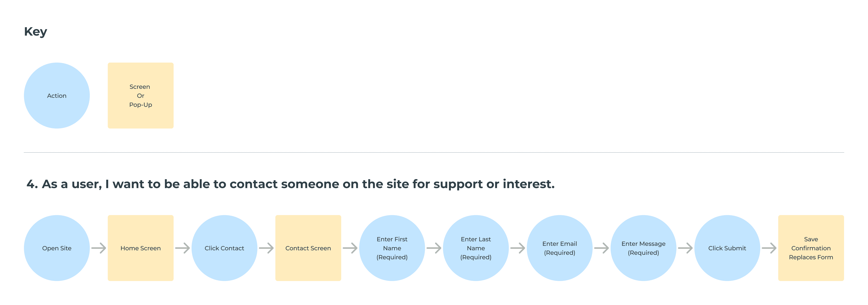Select Enter Last Name (Required) node
The image size is (868, 305).
pyautogui.click(x=476, y=248)
